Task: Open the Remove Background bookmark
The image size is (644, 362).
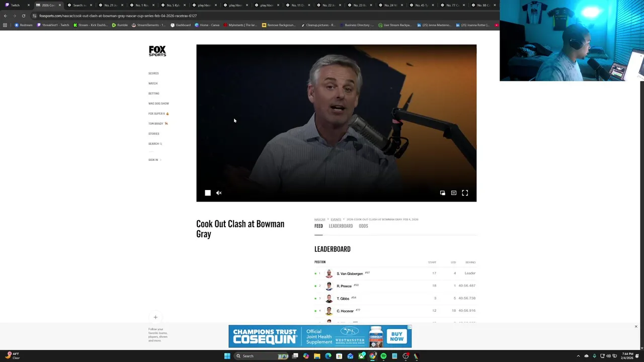Action: [279, 25]
